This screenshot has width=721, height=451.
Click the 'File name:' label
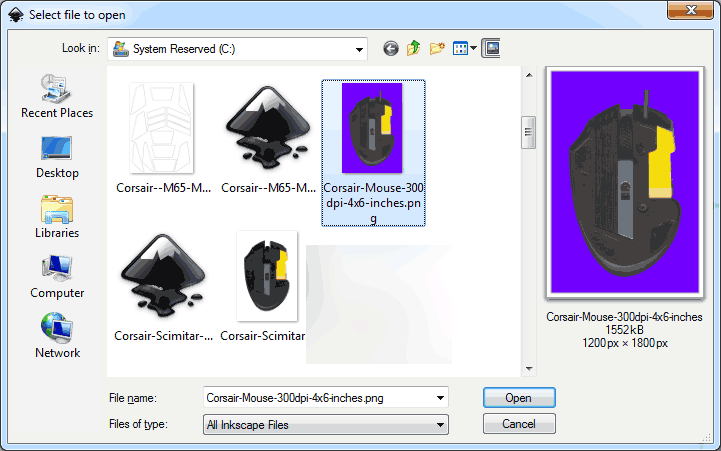(x=132, y=398)
